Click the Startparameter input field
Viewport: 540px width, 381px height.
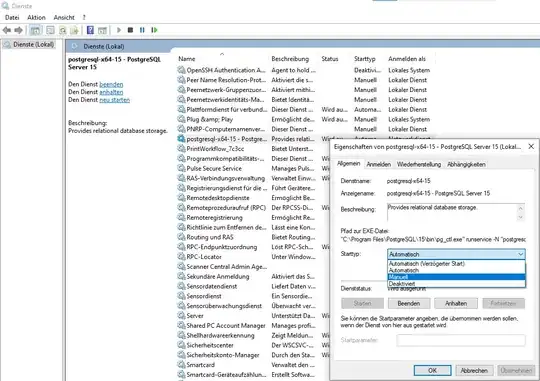click(461, 340)
